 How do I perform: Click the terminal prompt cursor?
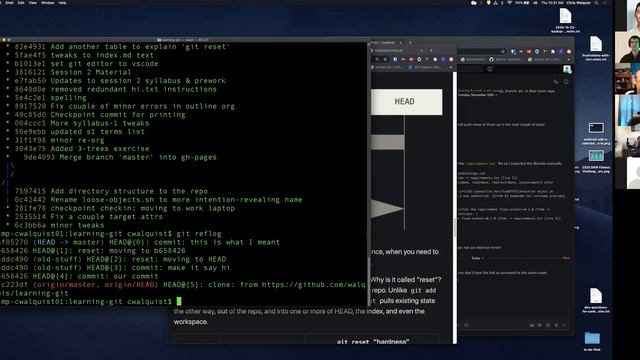point(179,302)
